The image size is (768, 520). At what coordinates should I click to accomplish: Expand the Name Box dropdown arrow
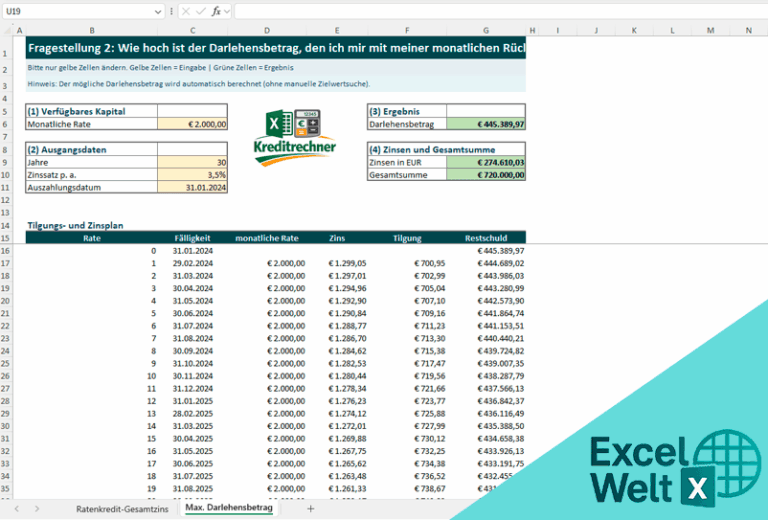(x=158, y=11)
